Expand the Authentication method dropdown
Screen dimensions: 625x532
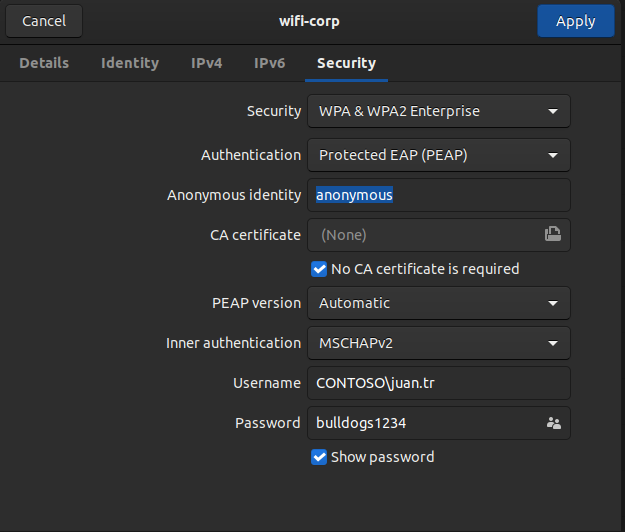point(439,155)
